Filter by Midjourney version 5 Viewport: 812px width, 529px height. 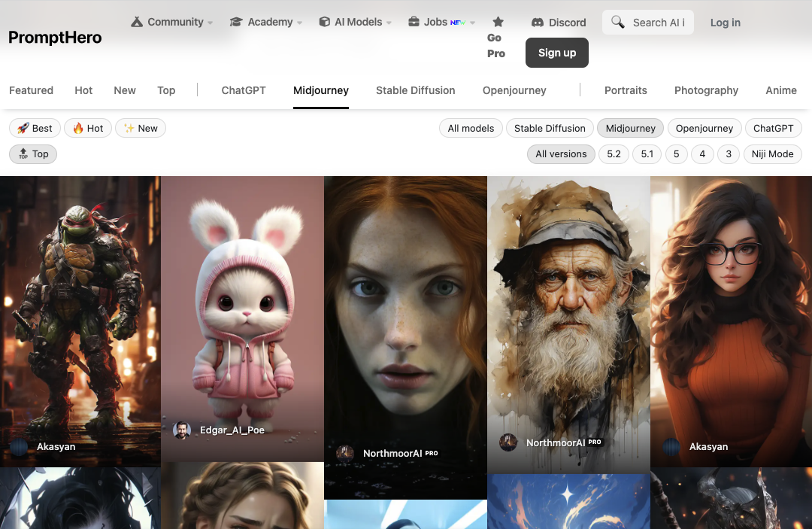coord(677,154)
